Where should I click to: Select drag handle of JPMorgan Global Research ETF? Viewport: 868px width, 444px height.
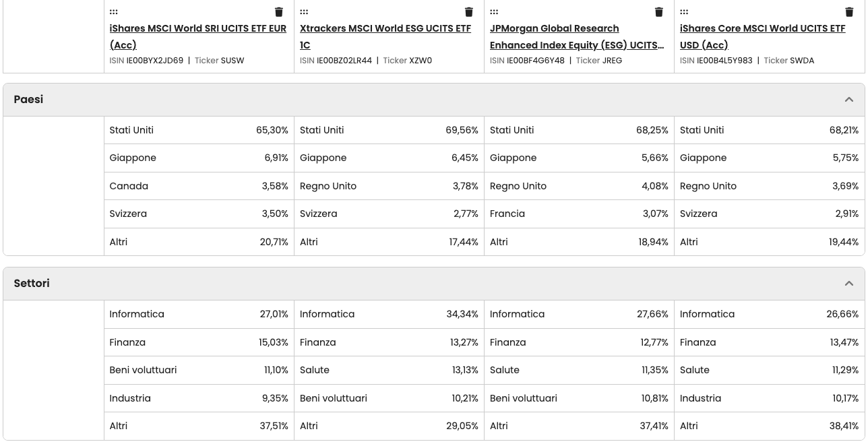coord(494,12)
